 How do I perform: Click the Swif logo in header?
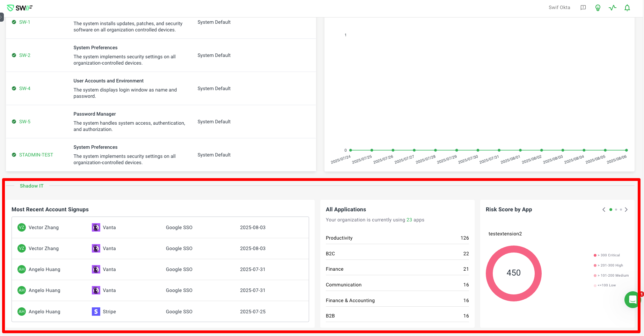coord(20,8)
